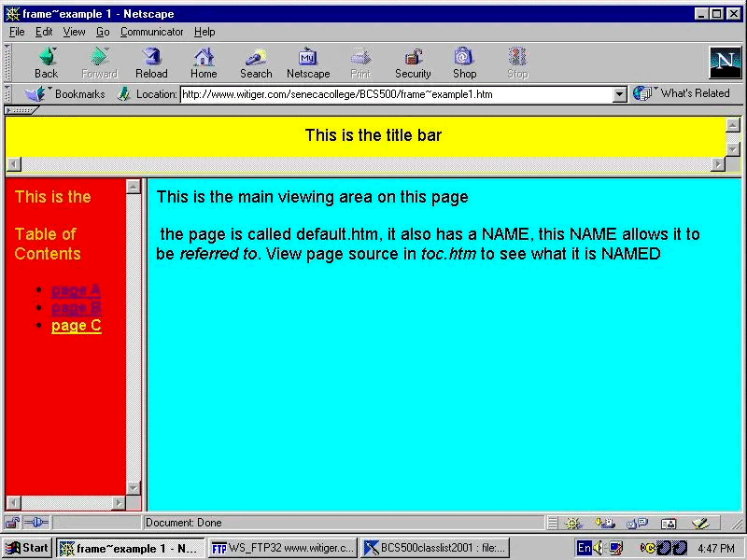Open the File menu
The image size is (747, 560).
[x=17, y=32]
